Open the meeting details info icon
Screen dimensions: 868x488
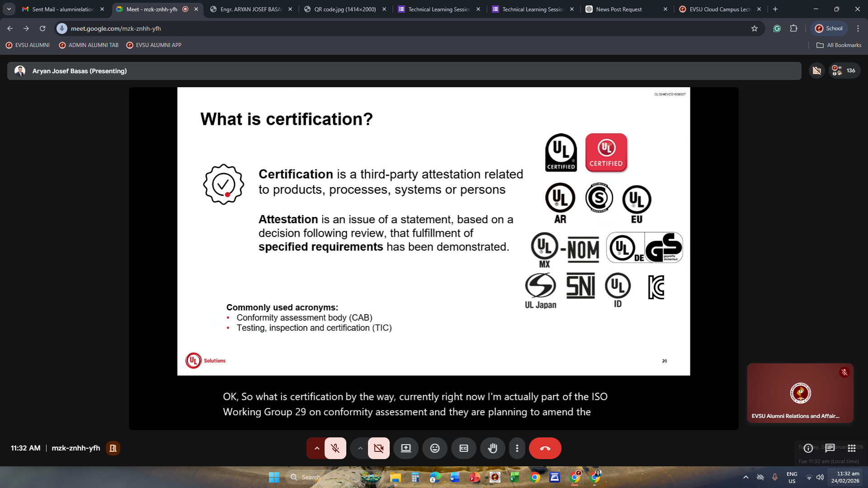[808, 448]
